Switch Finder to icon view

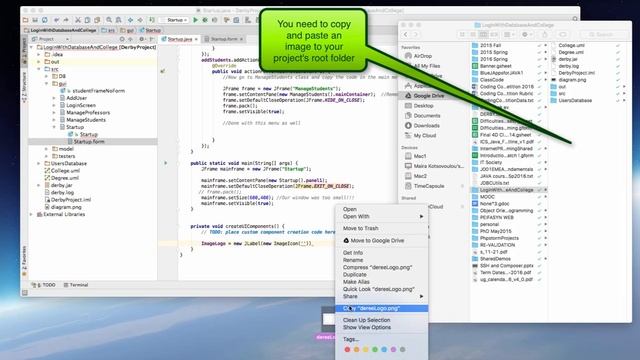[x=462, y=35]
